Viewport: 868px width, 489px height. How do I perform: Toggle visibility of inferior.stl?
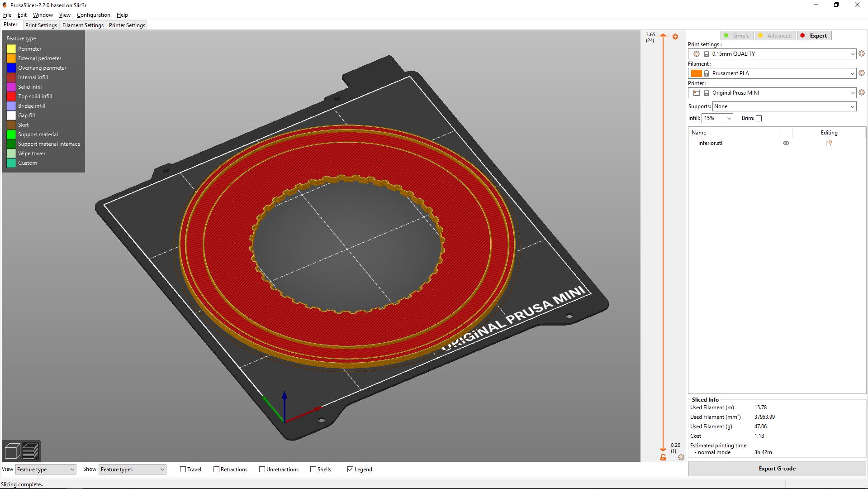click(786, 143)
